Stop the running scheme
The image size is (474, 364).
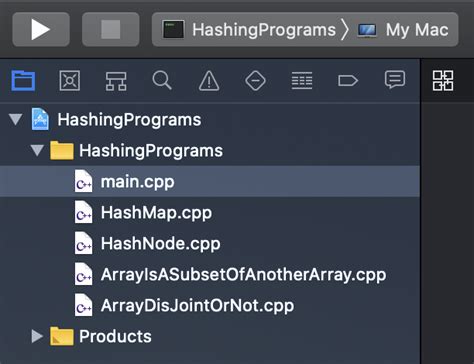click(111, 29)
